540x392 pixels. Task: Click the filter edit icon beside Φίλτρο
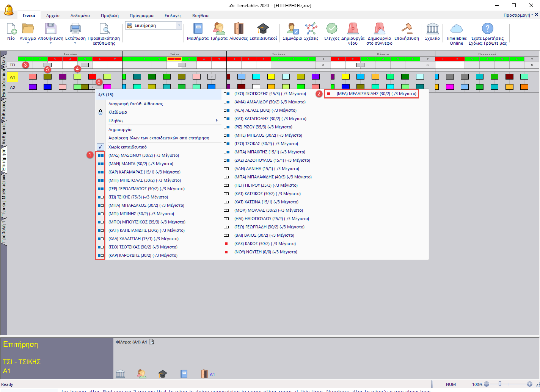[152, 342]
